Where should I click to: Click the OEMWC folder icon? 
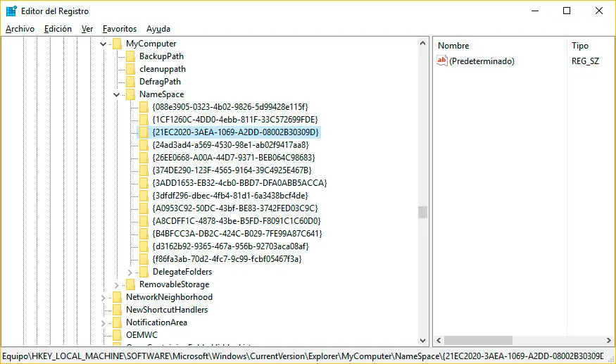[x=117, y=335]
